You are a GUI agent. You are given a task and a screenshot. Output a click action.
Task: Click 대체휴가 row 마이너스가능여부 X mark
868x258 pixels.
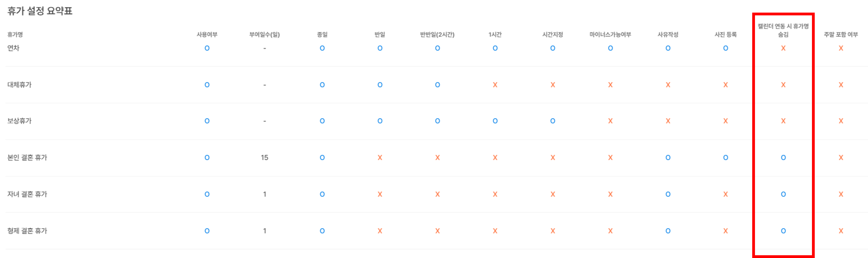610,85
